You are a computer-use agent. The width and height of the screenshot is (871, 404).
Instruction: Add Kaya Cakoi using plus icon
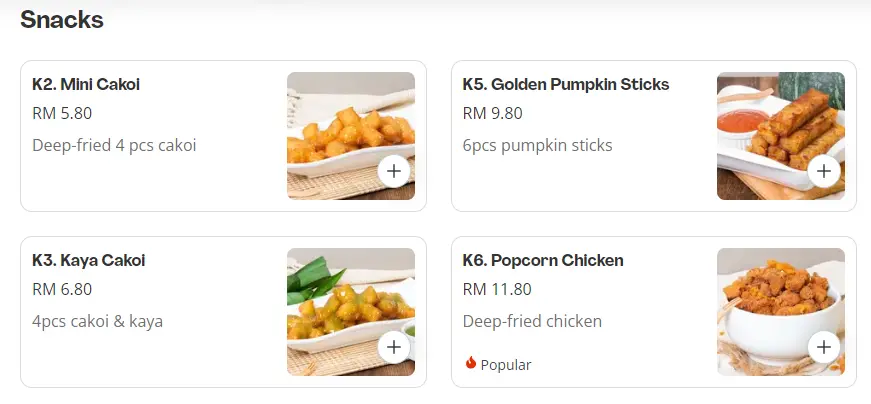click(x=394, y=348)
